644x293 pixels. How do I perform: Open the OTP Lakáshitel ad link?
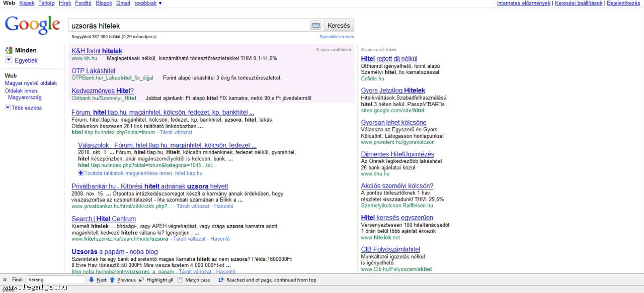(94, 71)
